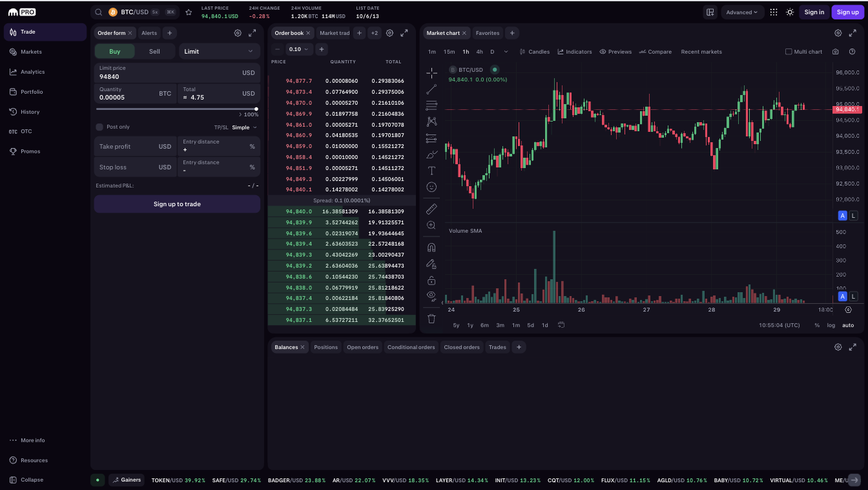This screenshot has height=490, width=868.
Task: Switch theme using the sun icon
Action: (x=790, y=12)
